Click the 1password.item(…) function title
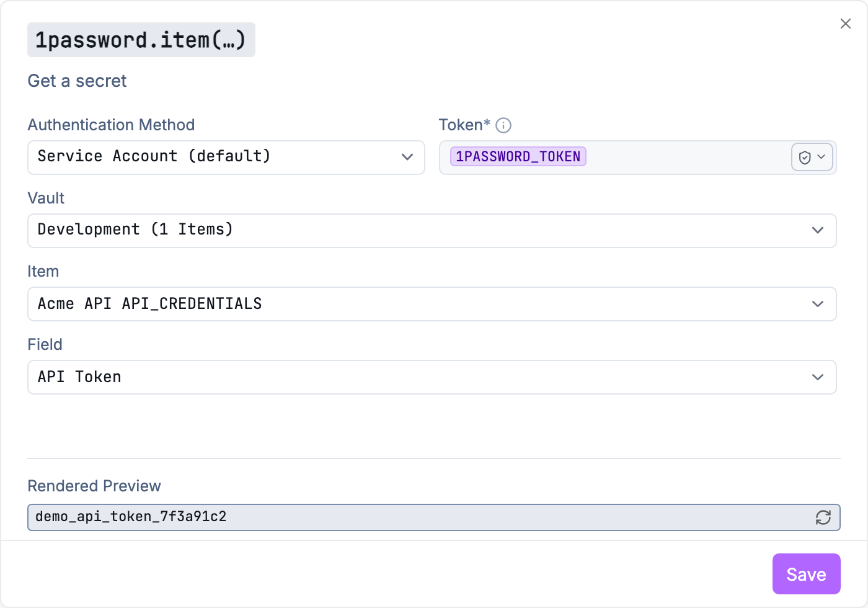The width and height of the screenshot is (868, 608). tap(141, 40)
